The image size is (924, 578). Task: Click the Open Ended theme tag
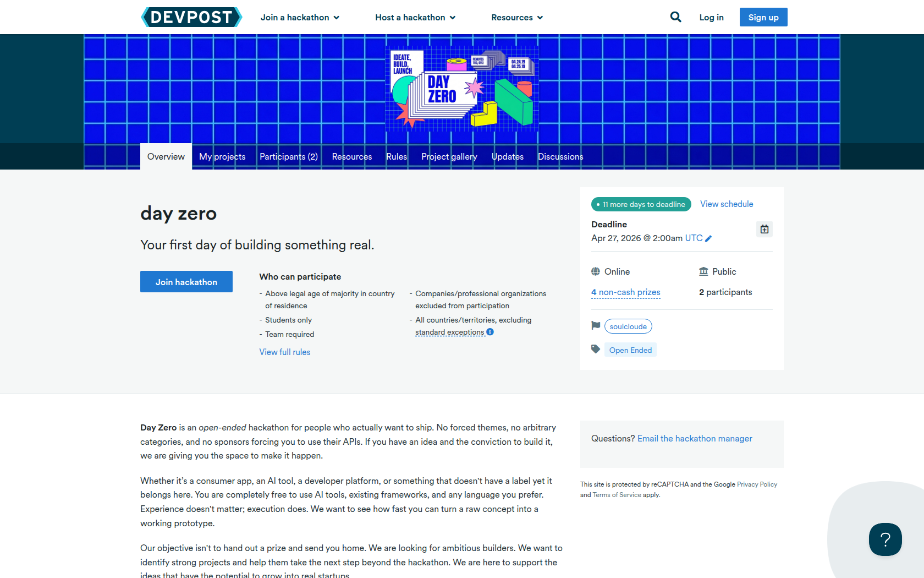(x=630, y=350)
